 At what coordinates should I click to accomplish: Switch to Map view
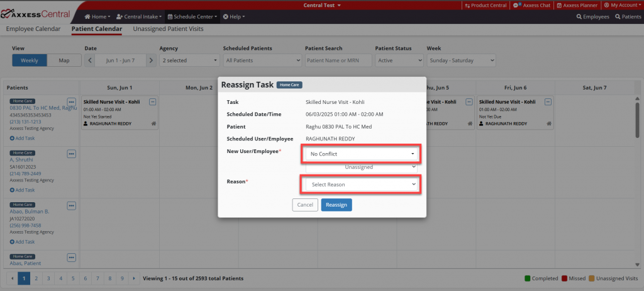pyautogui.click(x=64, y=60)
